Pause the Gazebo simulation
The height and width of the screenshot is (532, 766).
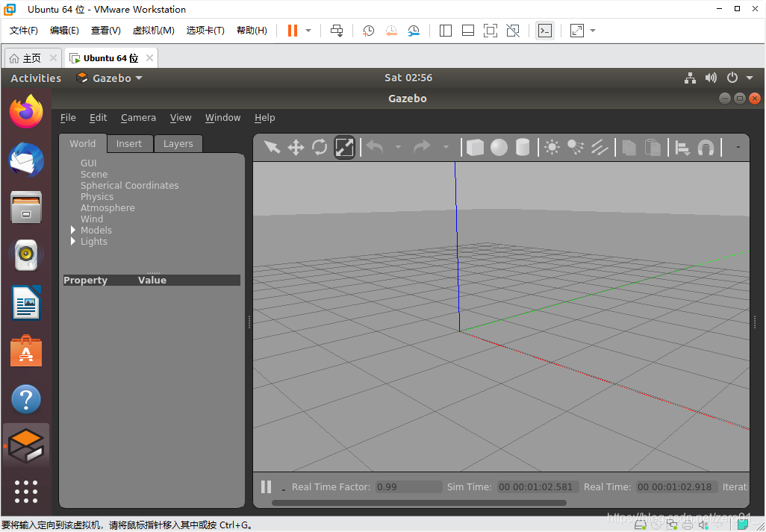click(267, 486)
